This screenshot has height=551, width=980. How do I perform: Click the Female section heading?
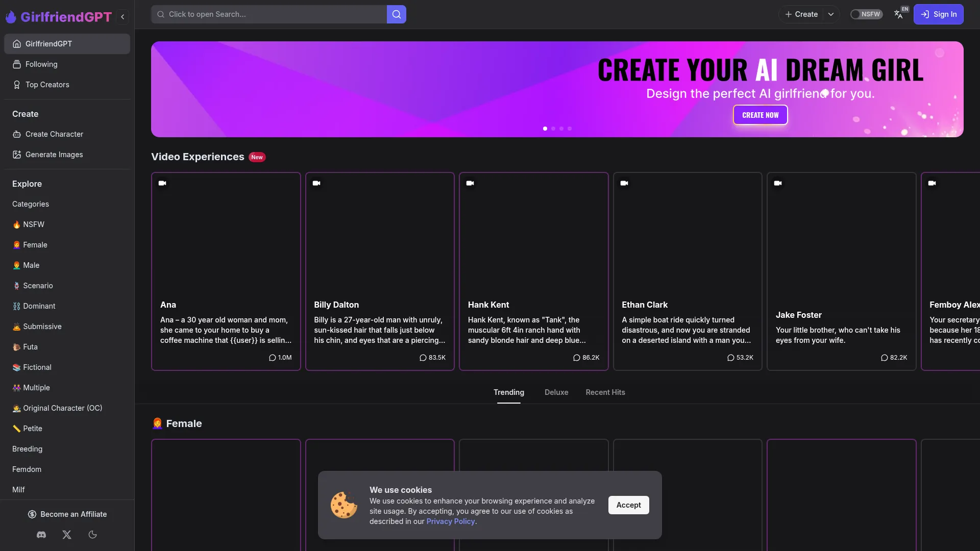click(177, 423)
